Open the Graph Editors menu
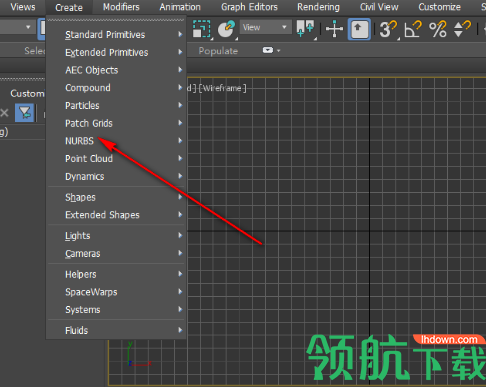486x387 pixels. [x=249, y=7]
